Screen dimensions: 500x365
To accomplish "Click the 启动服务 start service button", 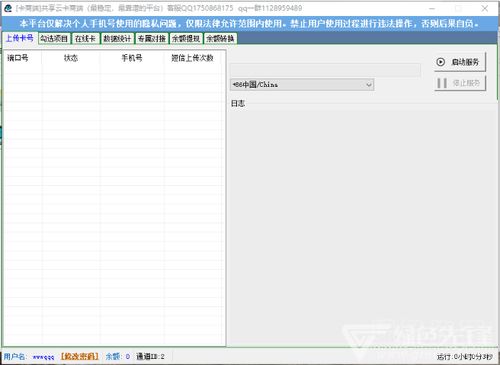I will (460, 62).
